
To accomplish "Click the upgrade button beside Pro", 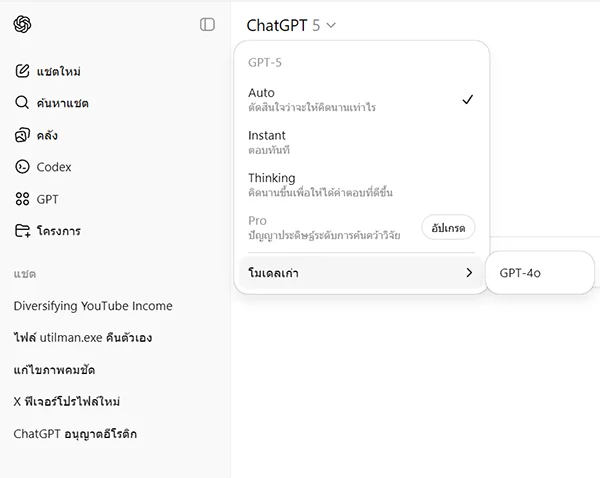I will [447, 227].
